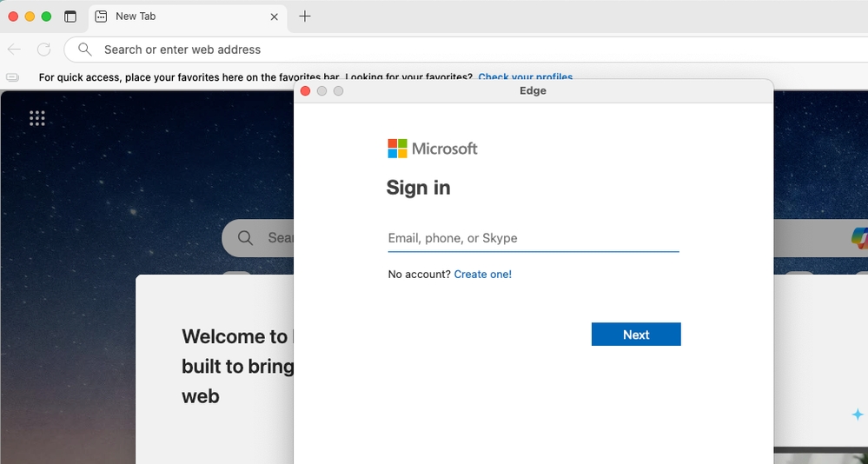This screenshot has width=868, height=464.
Task: Click the address bar magnifier icon
Action: 84,50
